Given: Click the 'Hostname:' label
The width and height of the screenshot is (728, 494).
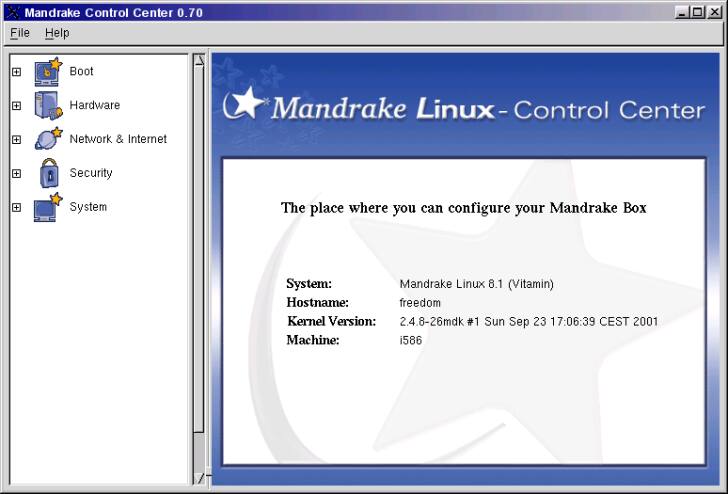Looking at the screenshot, I should tap(318, 303).
